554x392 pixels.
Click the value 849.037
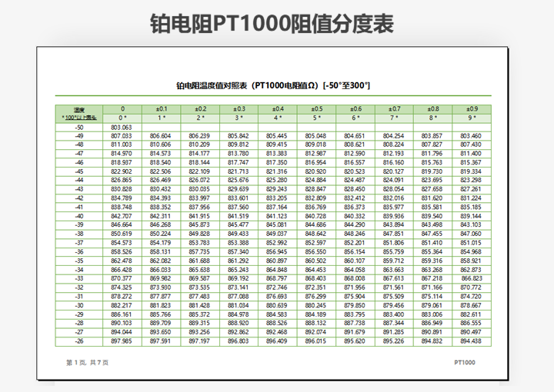277,234
